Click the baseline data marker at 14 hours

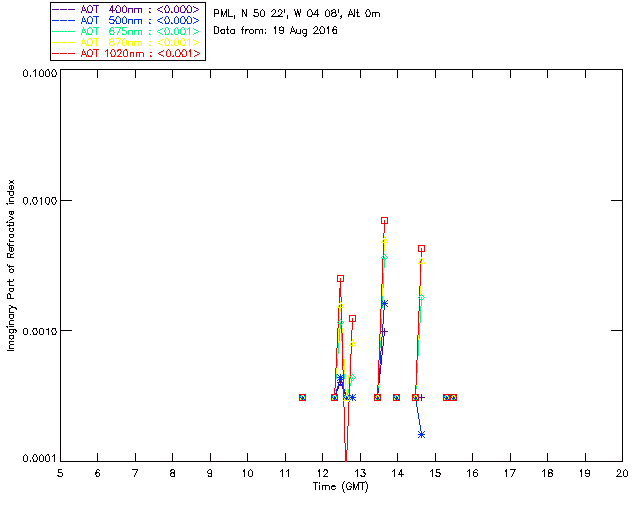[x=396, y=397]
